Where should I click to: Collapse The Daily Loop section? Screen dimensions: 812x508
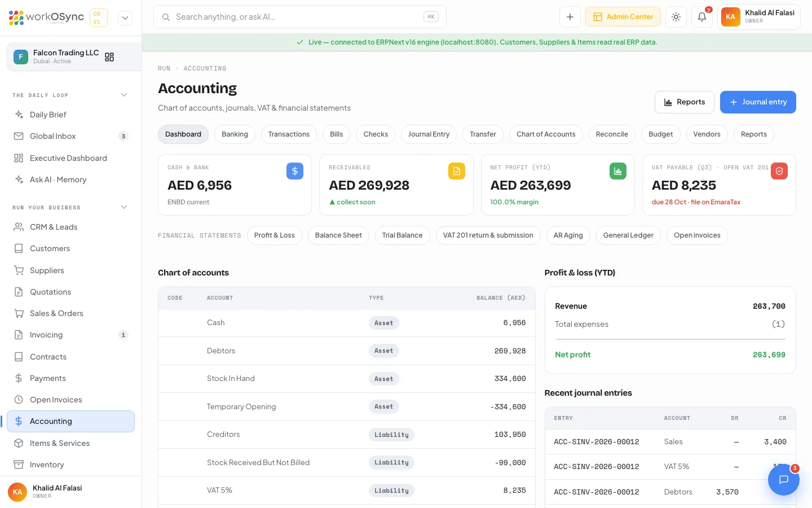[124, 95]
